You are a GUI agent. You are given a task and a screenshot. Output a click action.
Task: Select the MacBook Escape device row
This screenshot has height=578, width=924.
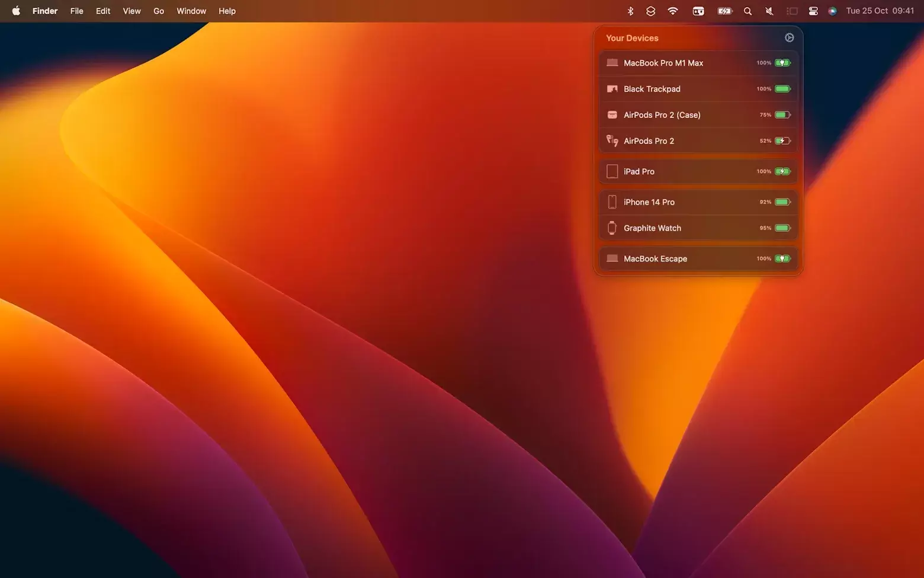pos(698,258)
